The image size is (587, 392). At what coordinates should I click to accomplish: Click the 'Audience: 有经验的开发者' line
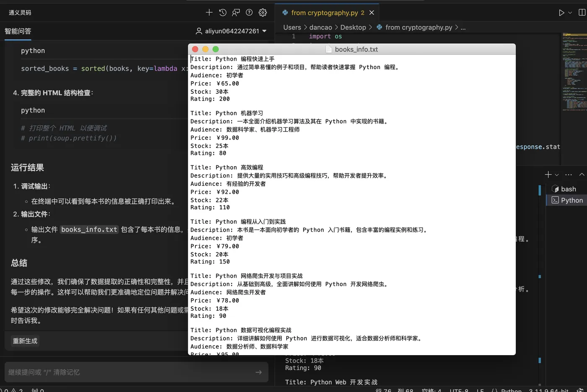tap(228, 184)
